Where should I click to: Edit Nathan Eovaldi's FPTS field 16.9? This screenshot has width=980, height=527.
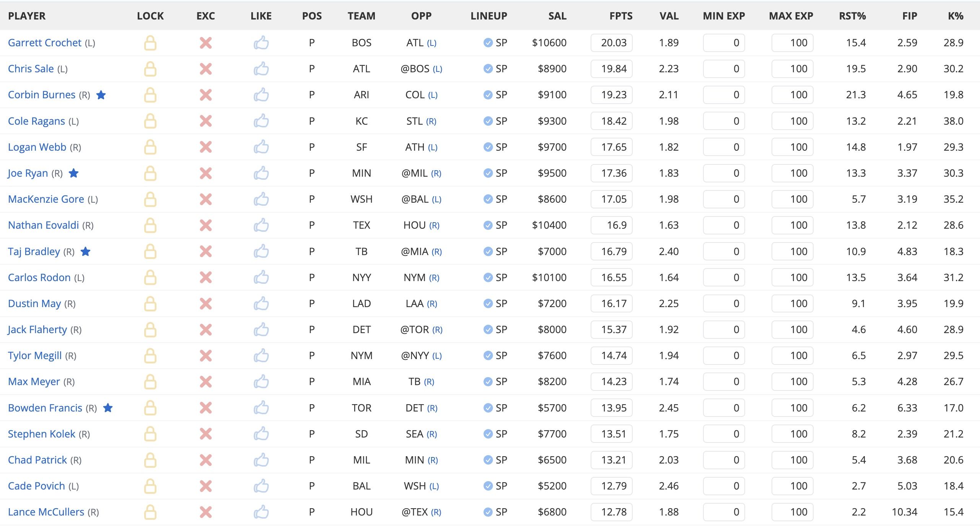[x=612, y=225]
